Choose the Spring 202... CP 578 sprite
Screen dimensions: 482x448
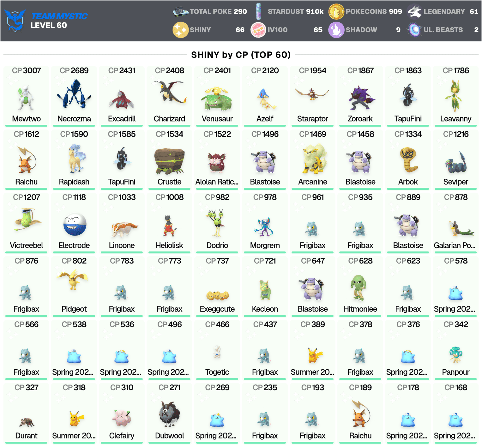tap(455, 293)
